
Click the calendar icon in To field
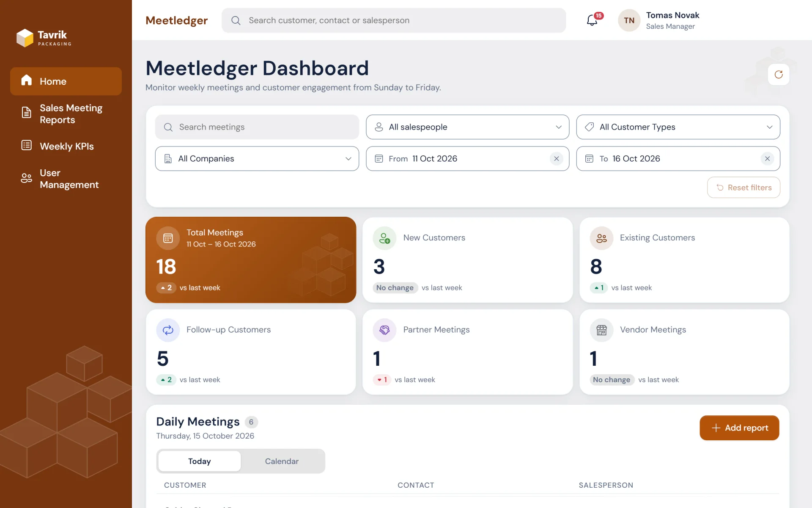click(x=589, y=159)
